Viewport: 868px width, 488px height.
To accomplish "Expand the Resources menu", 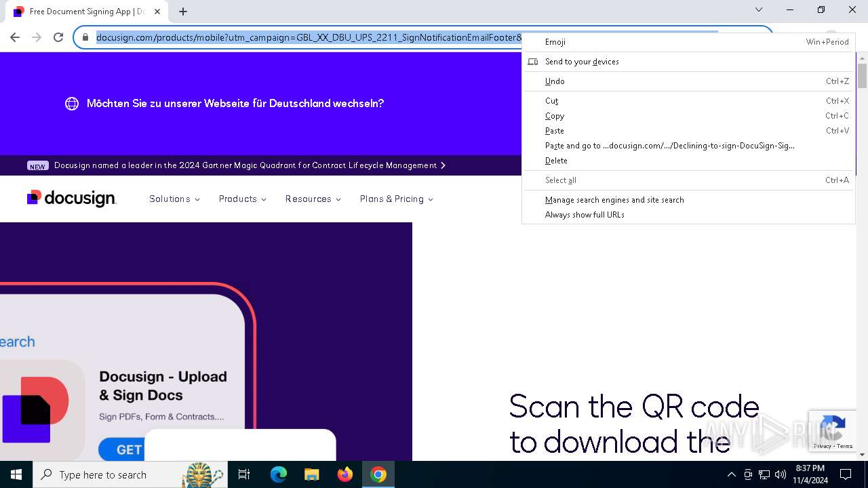I will pyautogui.click(x=313, y=199).
